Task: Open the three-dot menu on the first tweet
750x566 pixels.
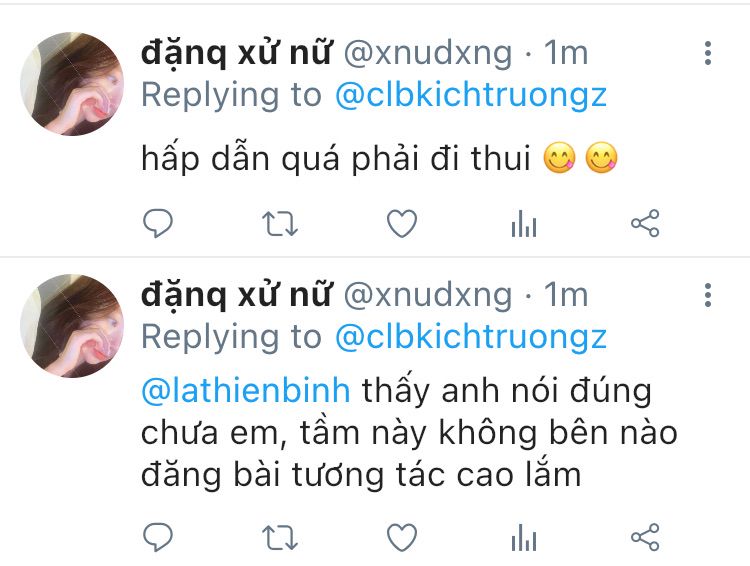Action: 708,53
